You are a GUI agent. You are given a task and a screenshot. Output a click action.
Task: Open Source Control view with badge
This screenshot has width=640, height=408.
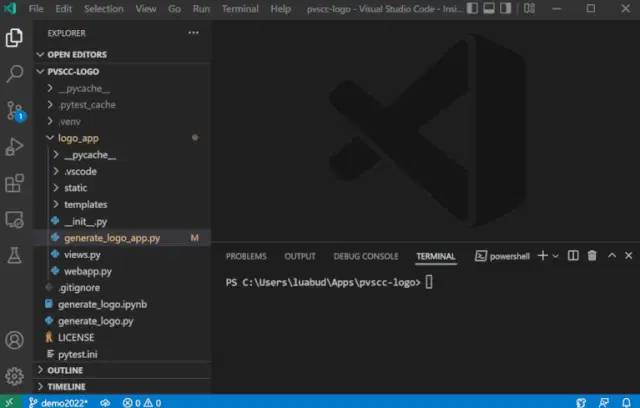click(x=16, y=111)
